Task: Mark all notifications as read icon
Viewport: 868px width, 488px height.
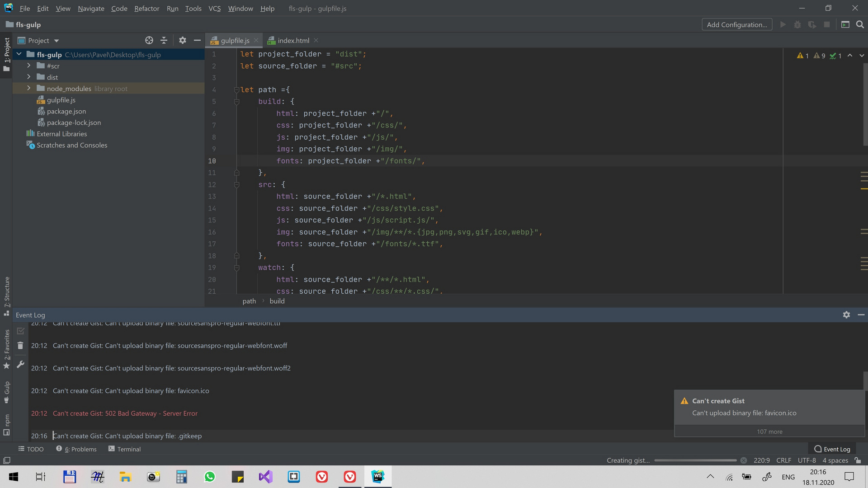Action: tap(20, 331)
